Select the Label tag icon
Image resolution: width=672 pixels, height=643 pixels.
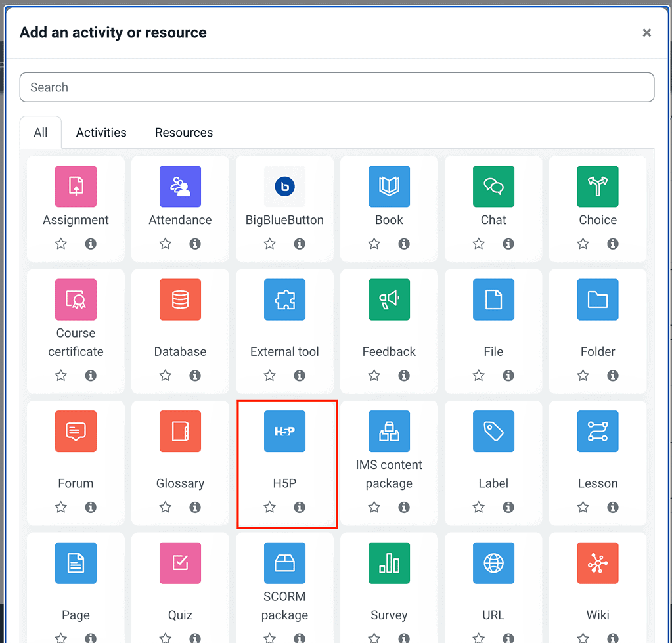point(493,431)
